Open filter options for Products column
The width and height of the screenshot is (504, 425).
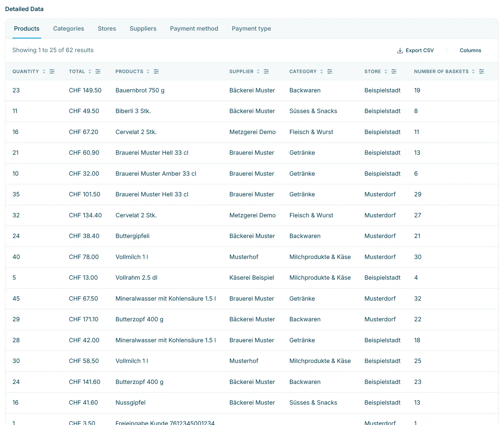coord(156,71)
